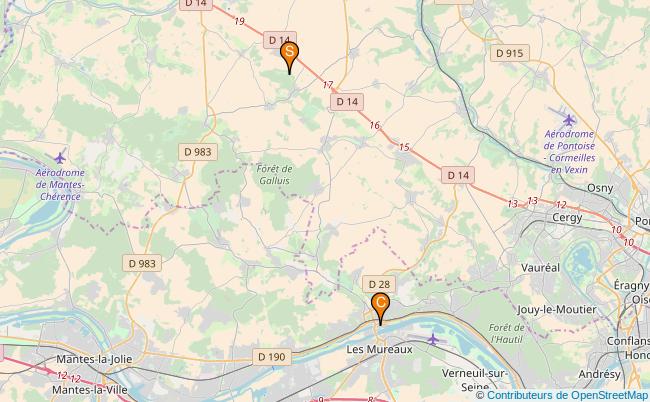Click the Aérodrome de Mantes-Chérence airplane icon
The width and height of the screenshot is (650, 402).
(60, 158)
